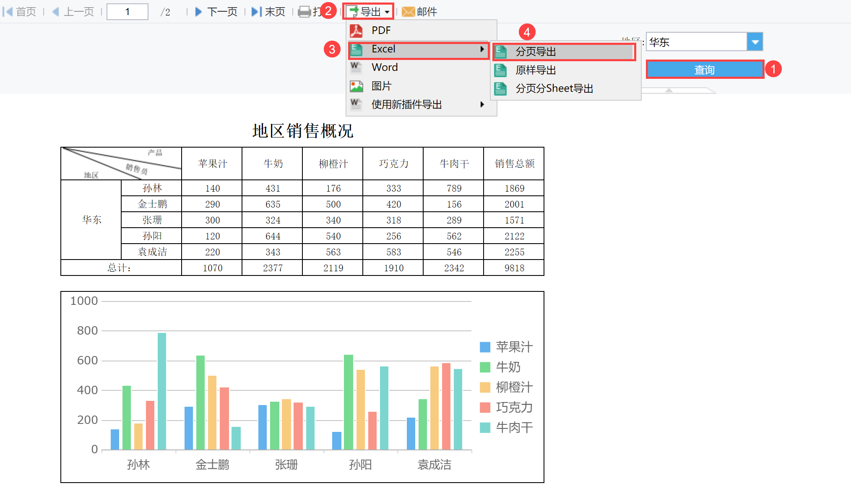Click the 查询 query button
Viewport: 851px width, 504px height.
pyautogui.click(x=704, y=70)
